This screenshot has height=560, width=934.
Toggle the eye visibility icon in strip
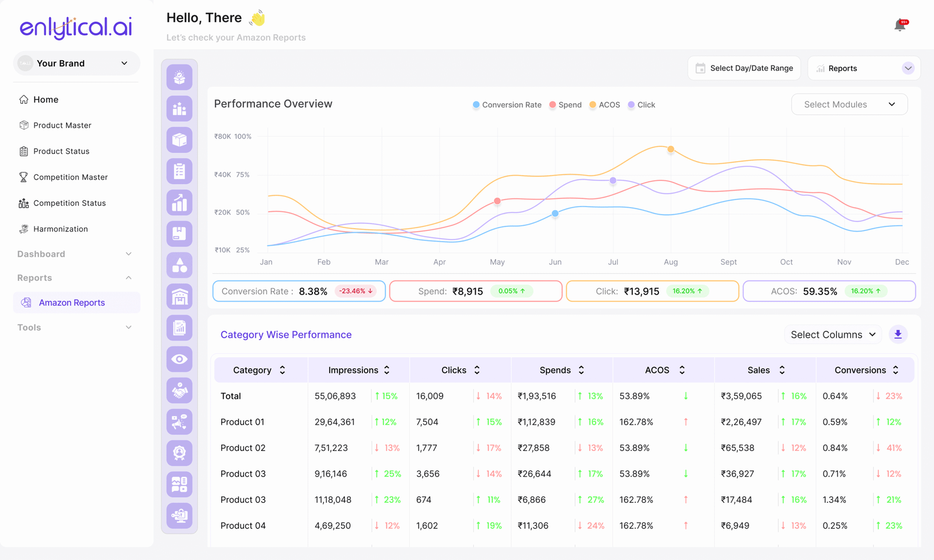point(179,359)
